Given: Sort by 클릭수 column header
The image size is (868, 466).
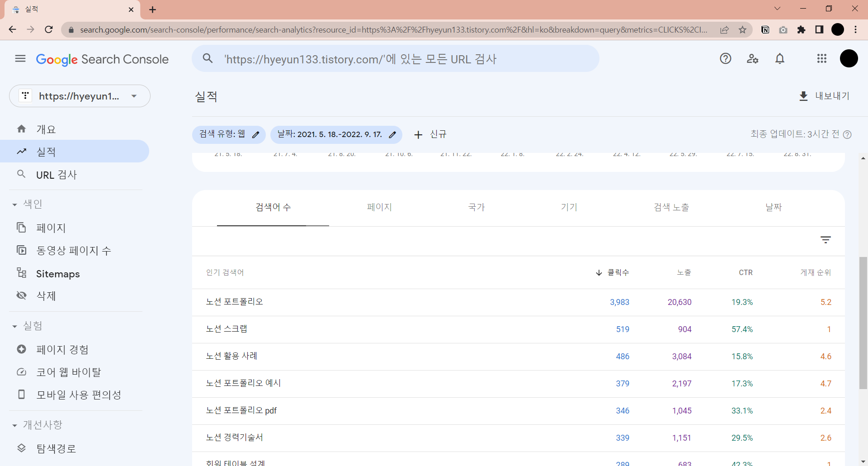Looking at the screenshot, I should coord(613,272).
